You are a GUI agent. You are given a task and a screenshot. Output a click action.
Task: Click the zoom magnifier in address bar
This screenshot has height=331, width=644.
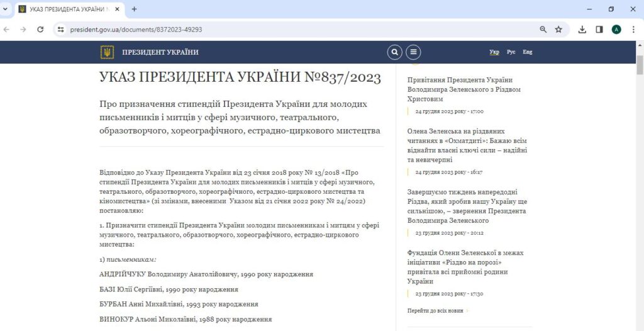coord(543,30)
